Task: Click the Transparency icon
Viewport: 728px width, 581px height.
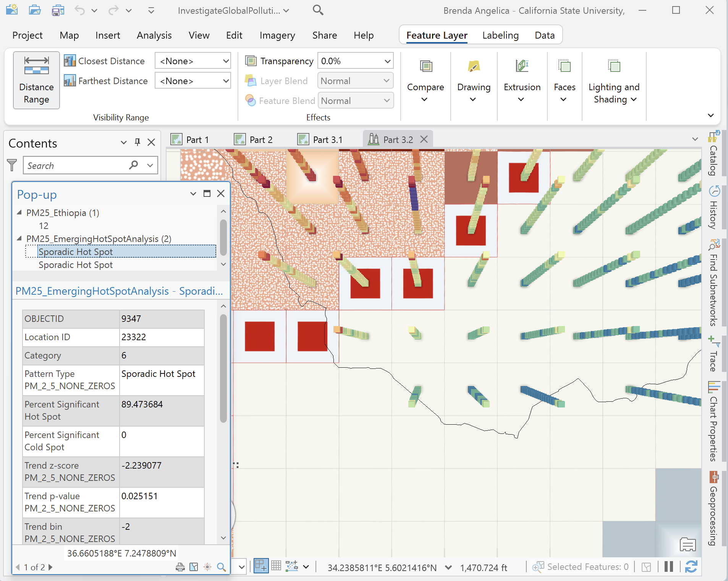Action: click(x=251, y=61)
